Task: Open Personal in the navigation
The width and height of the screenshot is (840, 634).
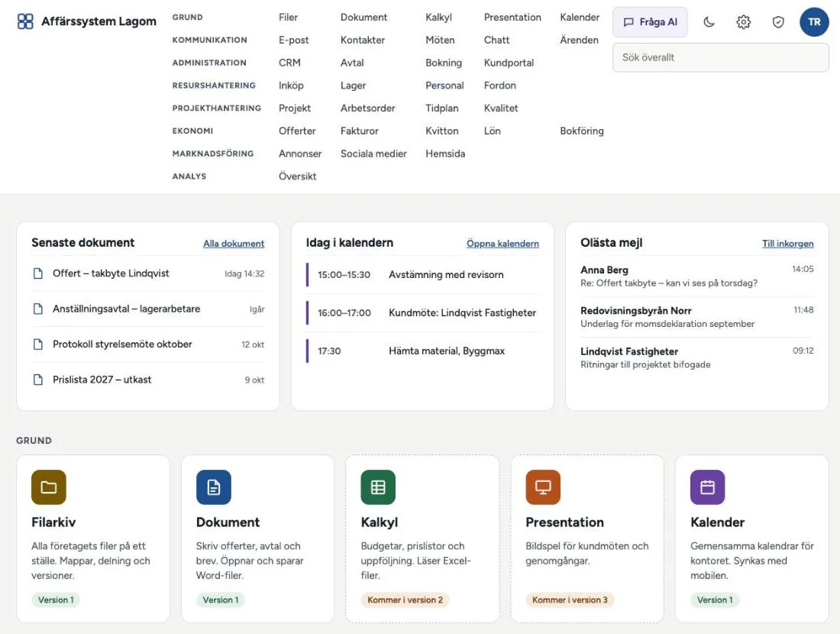Action: (444, 86)
